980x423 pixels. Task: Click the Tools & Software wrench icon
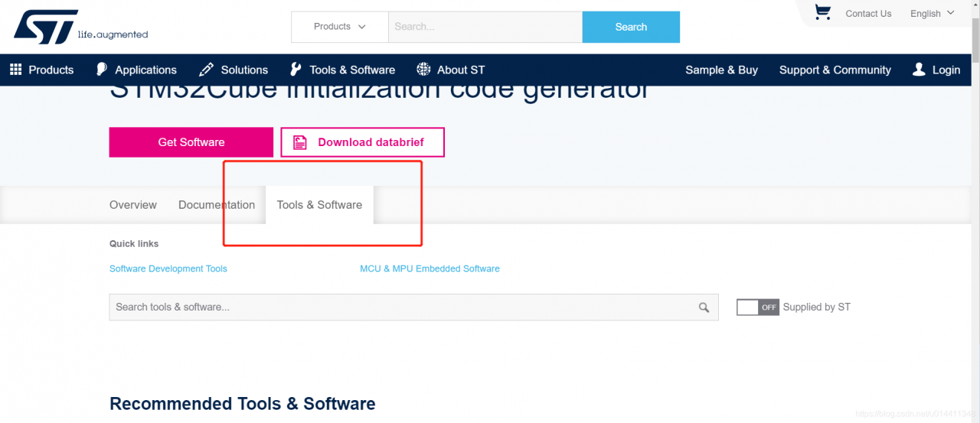click(x=296, y=70)
